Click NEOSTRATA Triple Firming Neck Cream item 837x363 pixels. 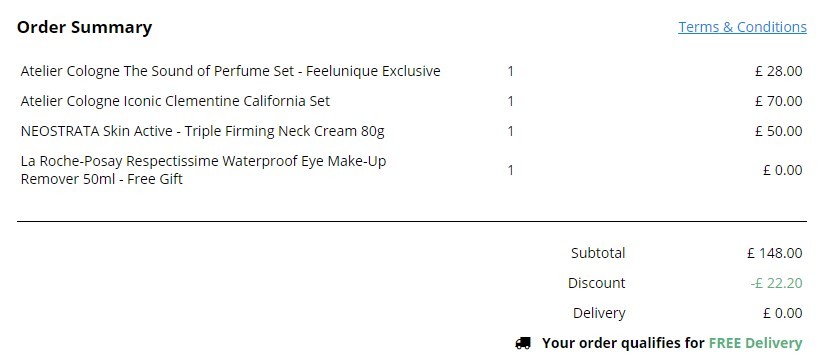pyautogui.click(x=202, y=131)
